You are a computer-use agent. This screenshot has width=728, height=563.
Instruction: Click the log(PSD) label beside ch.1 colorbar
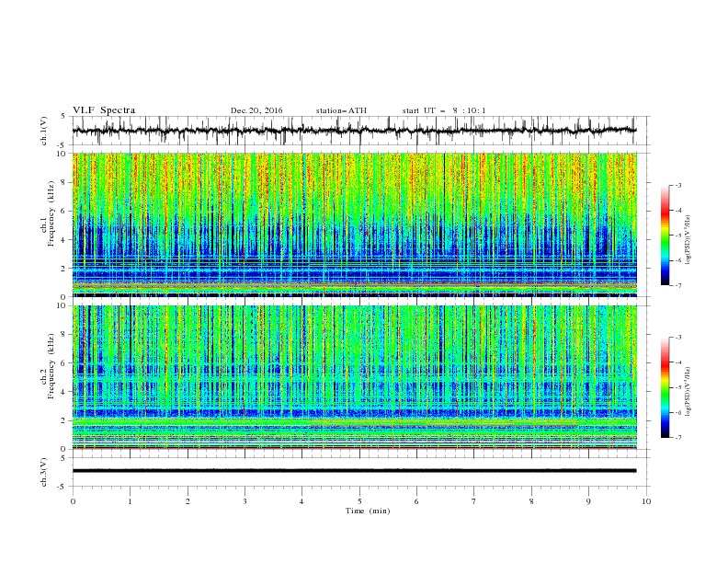point(688,240)
